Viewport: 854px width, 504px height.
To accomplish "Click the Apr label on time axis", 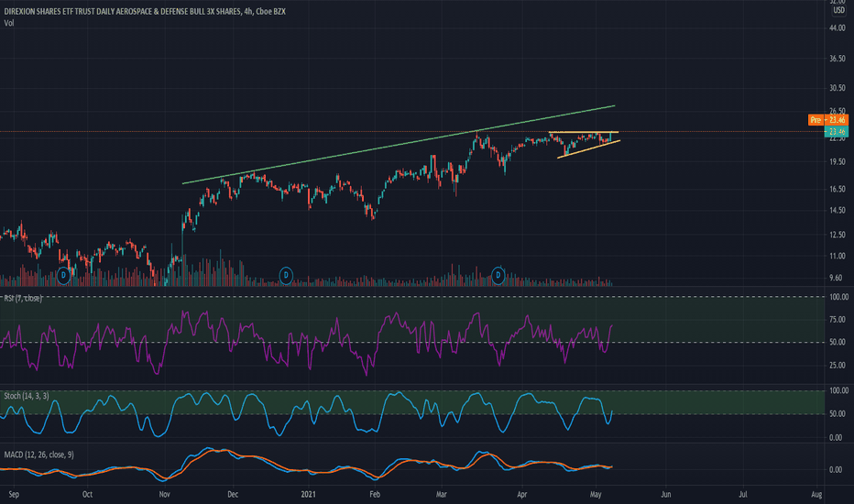I will [521, 495].
